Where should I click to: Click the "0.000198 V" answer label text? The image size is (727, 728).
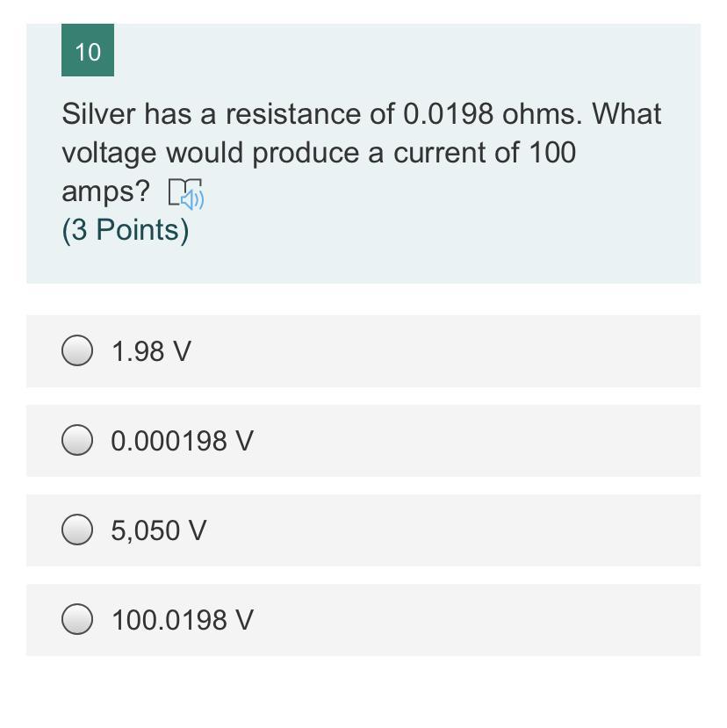(182, 442)
